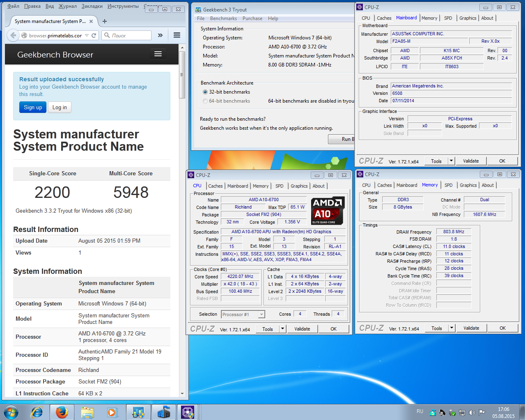Click the globe site identity icon
Image resolution: width=525 pixels, height=420 pixels.
click(24, 35)
